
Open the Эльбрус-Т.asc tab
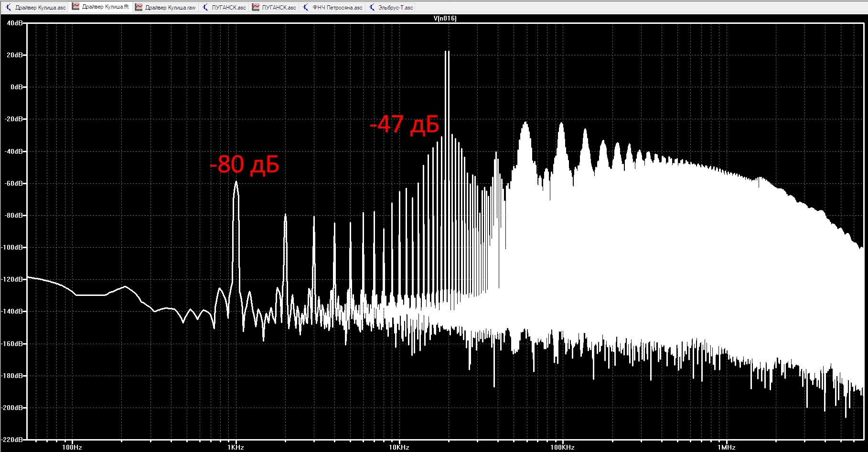[x=391, y=7]
